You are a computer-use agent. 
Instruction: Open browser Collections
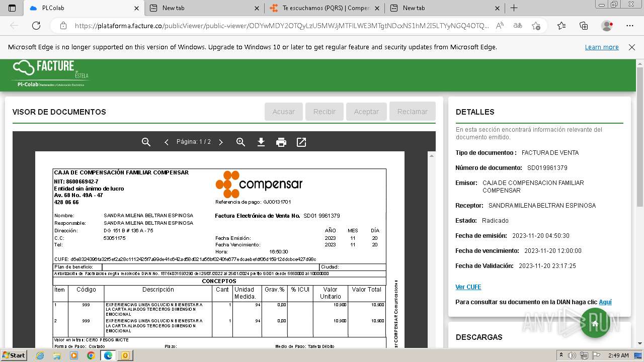pos(584,26)
